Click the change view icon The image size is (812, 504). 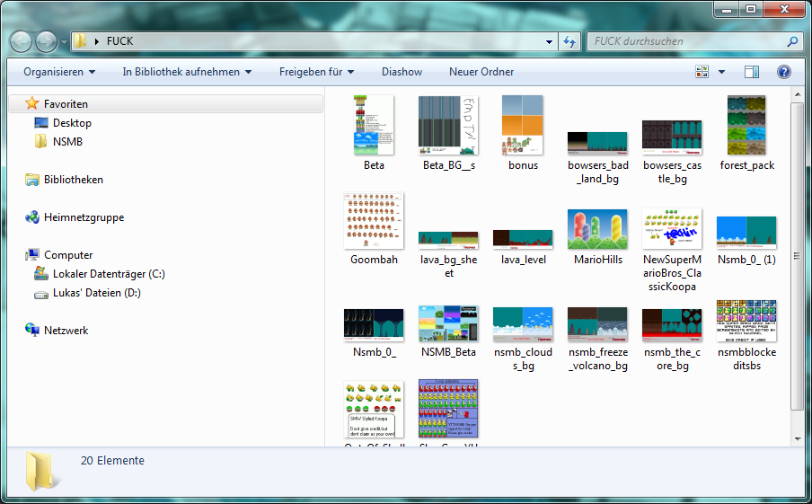click(702, 72)
